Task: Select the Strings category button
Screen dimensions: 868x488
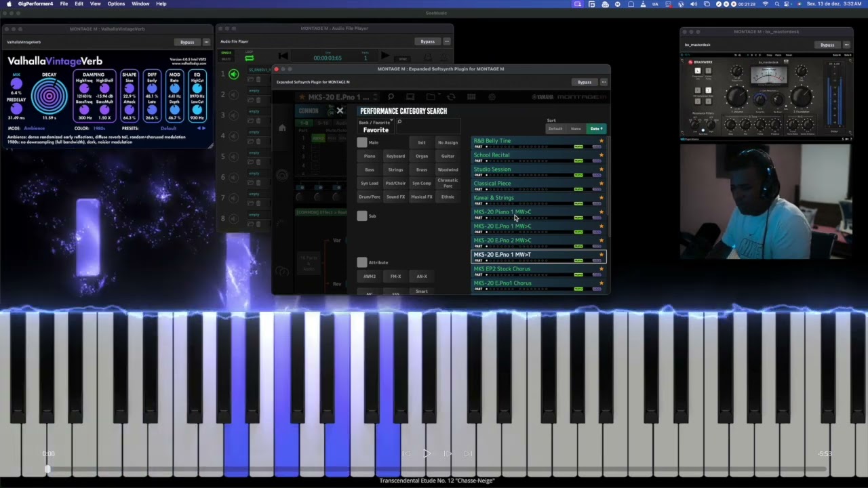Action: 395,169
